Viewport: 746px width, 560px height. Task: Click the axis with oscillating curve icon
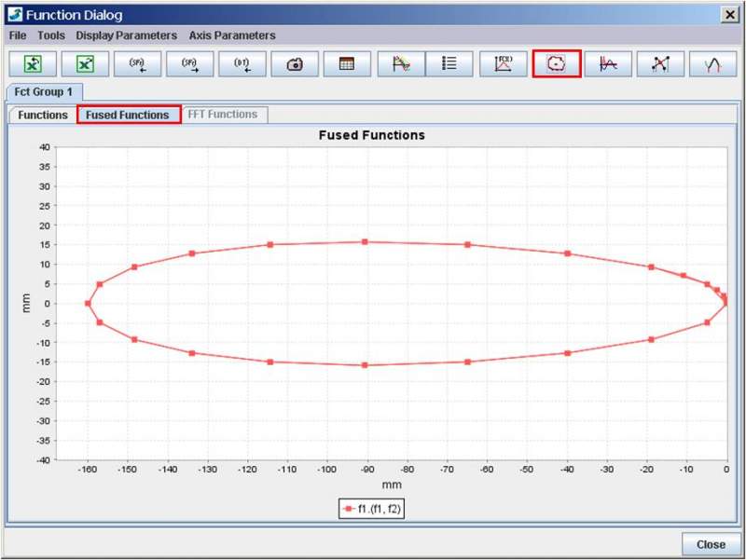pyautogui.click(x=609, y=63)
